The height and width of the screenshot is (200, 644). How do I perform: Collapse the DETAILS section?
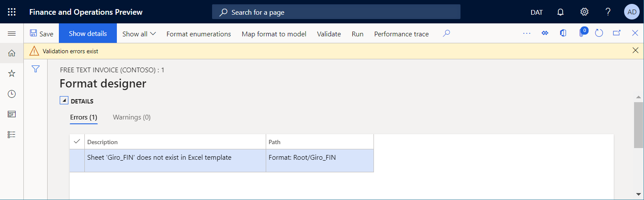[x=64, y=101]
